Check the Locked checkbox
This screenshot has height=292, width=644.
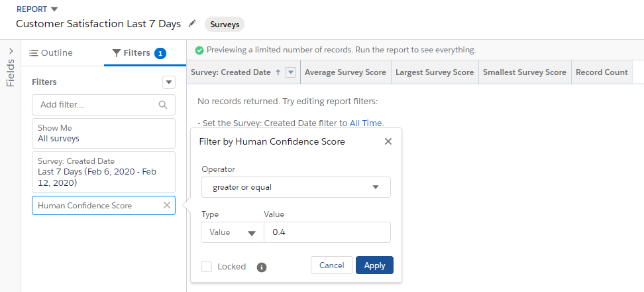[x=207, y=267]
